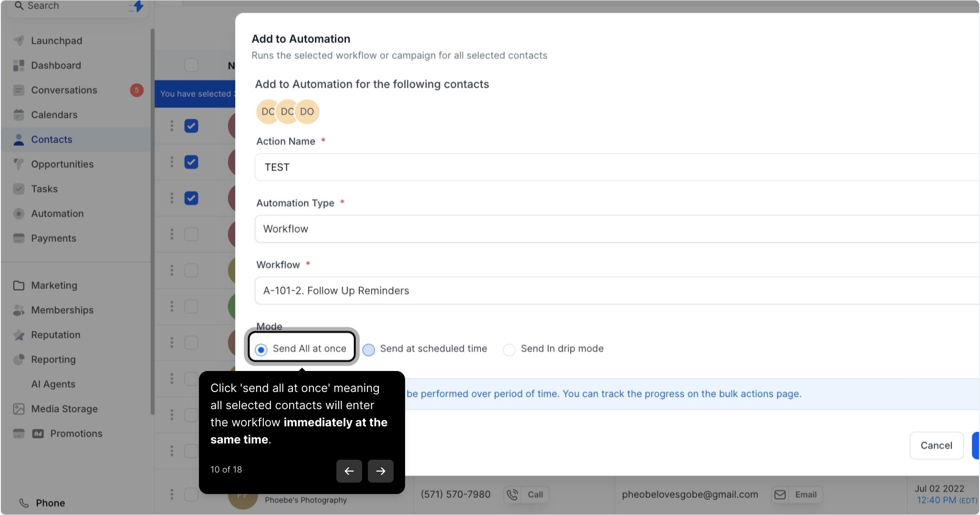Open Launchpad from the sidebar
The image size is (980, 515).
click(56, 41)
